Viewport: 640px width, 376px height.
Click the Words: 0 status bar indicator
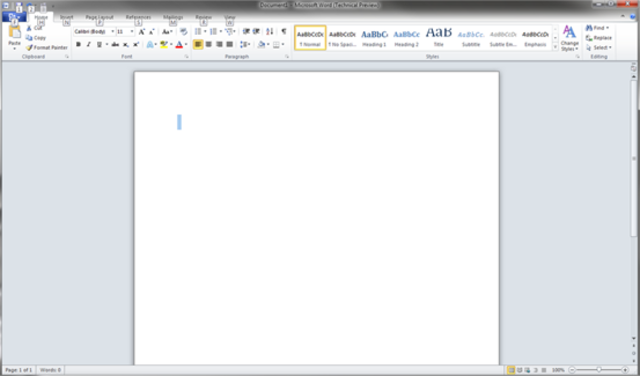click(50, 370)
